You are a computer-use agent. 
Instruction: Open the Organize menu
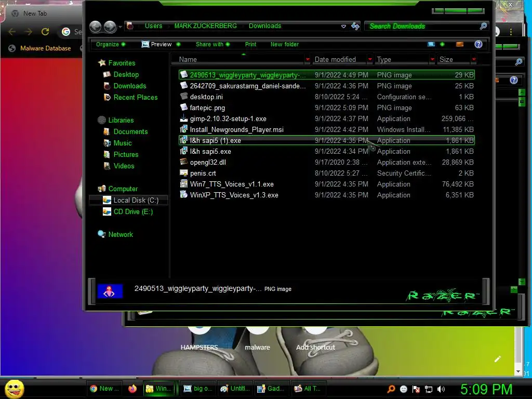[110, 45]
